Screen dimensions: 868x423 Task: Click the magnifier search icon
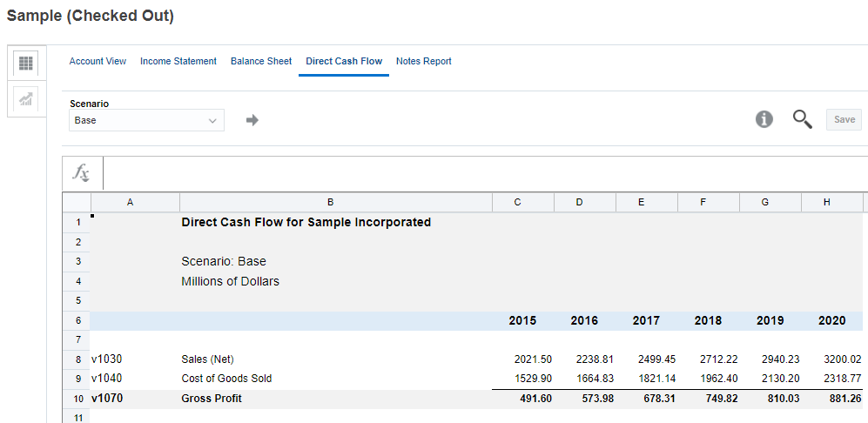pos(802,119)
